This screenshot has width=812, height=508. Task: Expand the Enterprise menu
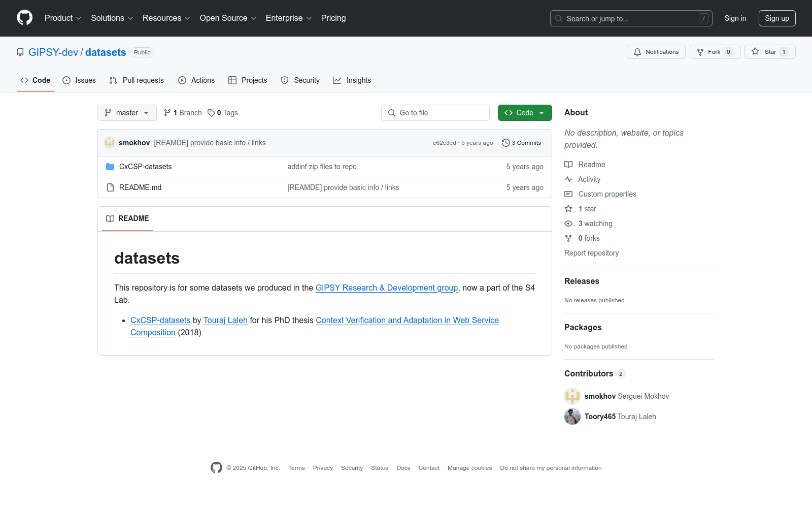289,18
